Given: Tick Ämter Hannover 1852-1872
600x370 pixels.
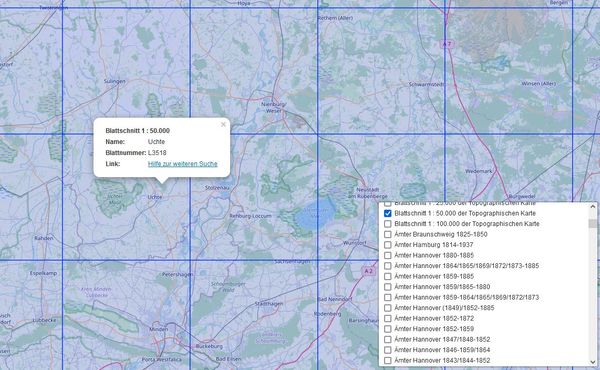Looking at the screenshot, I should (x=388, y=318).
